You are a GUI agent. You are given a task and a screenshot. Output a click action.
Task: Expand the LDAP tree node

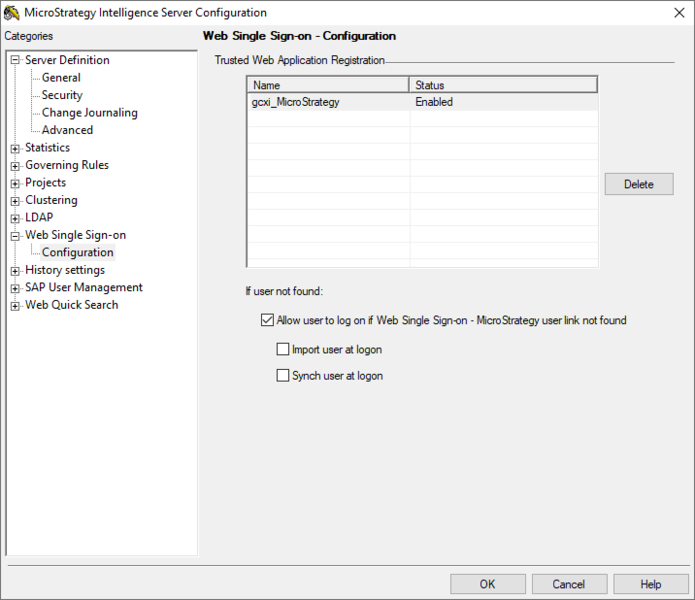click(15, 218)
